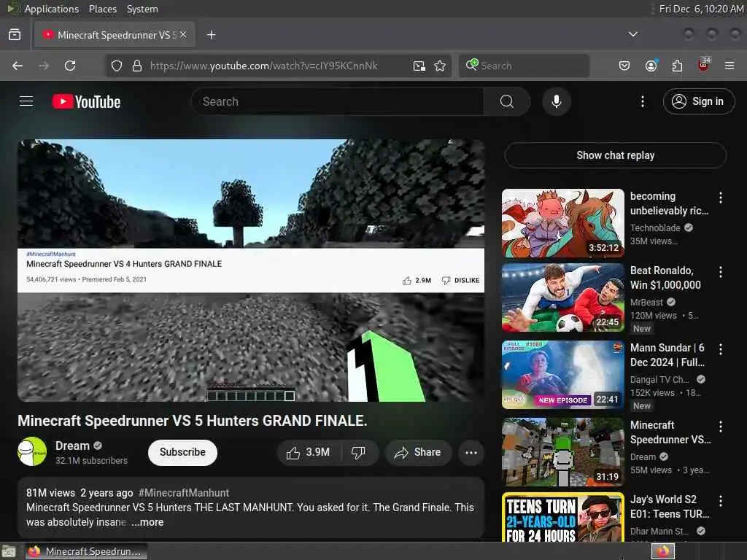
Task: Reload the page in Firefox
Action: pyautogui.click(x=70, y=66)
